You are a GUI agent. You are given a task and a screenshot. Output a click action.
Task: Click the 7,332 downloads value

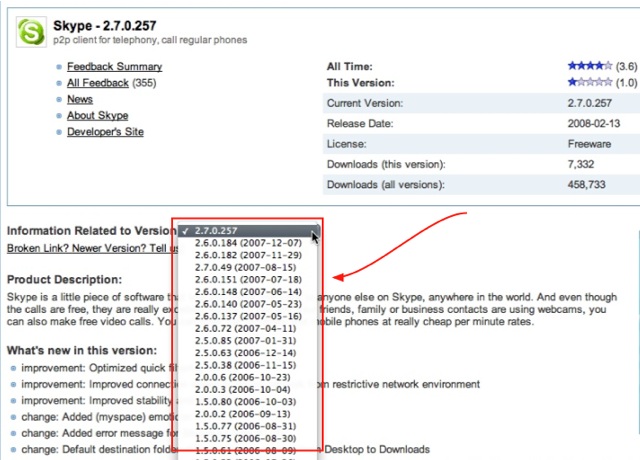[x=580, y=164]
